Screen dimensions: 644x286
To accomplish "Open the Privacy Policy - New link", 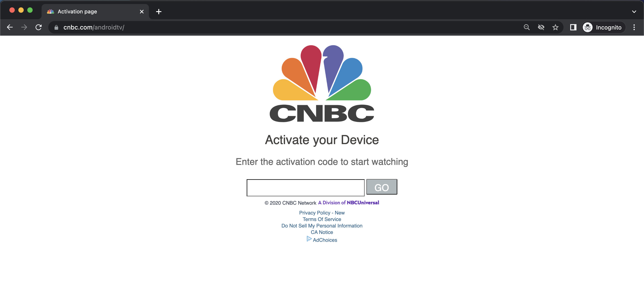I will 322,213.
